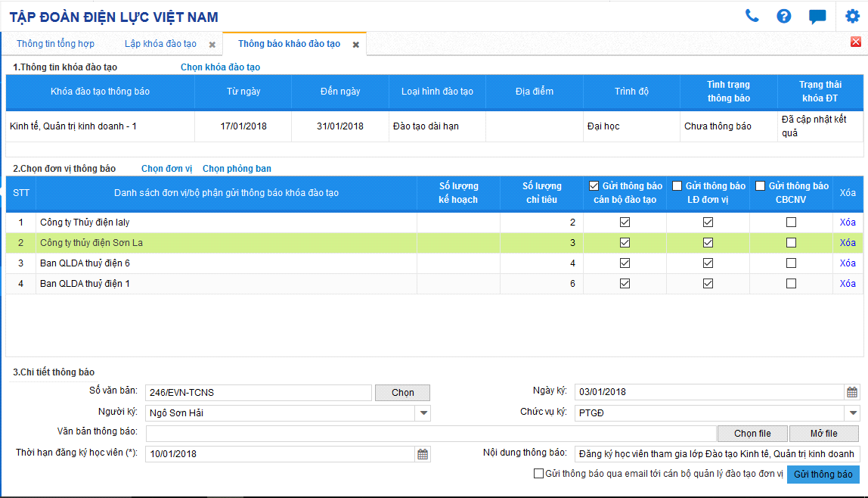
Task: Open the help question mark icon
Action: coord(784,16)
